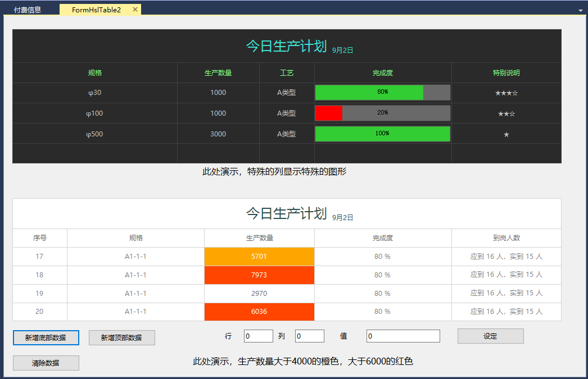
Task: Select the full 100% progress bar
Action: point(382,134)
